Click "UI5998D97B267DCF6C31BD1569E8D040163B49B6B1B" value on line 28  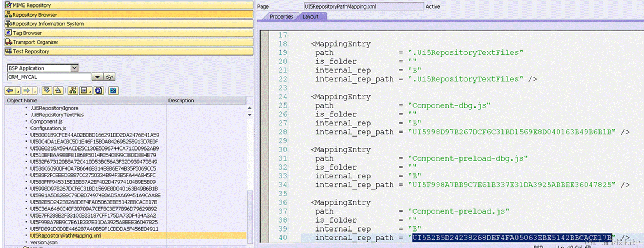(x=512, y=132)
